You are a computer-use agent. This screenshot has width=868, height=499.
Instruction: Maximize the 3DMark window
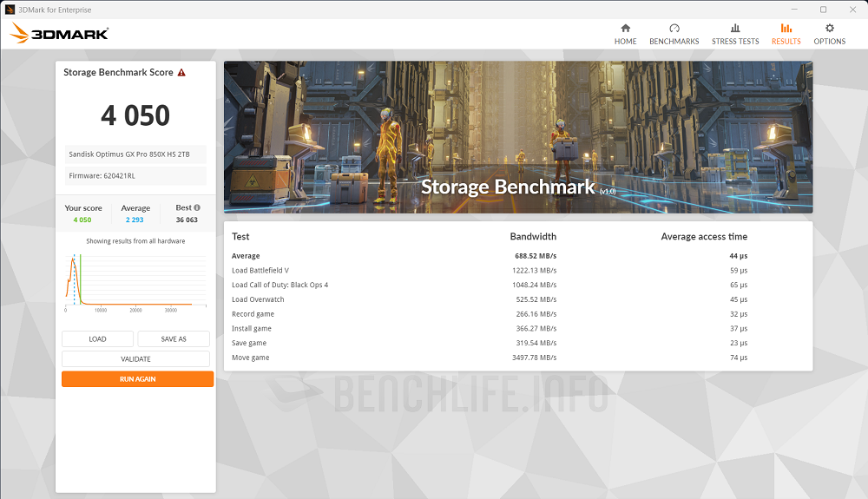823,10
